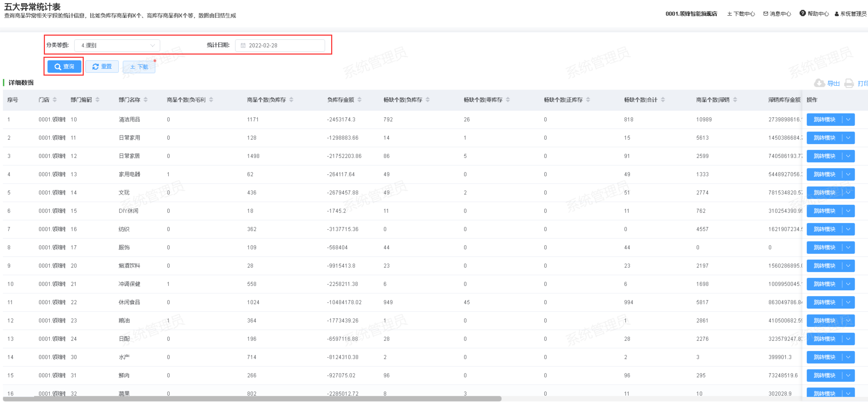Image resolution: width=868 pixels, height=402 pixels.
Task: Click the cloud export icon labeled 导出
Action: click(820, 83)
